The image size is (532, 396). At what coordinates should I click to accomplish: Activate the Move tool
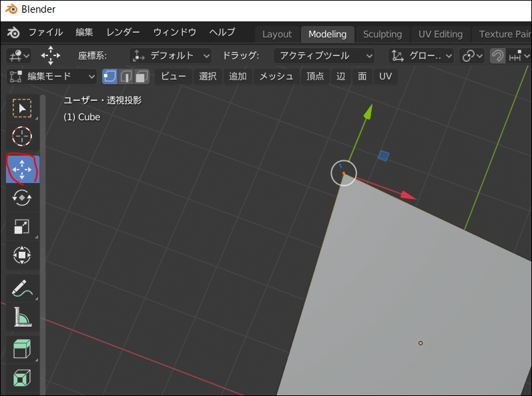point(23,169)
